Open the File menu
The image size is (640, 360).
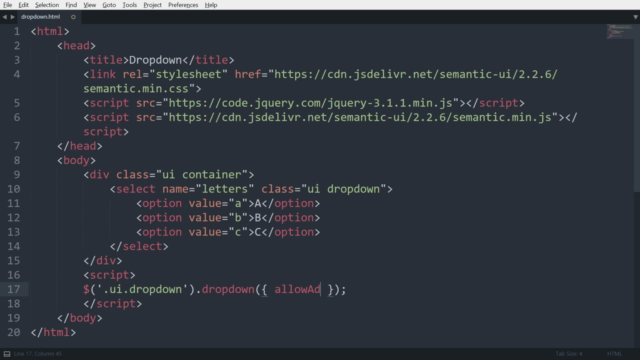point(7,5)
